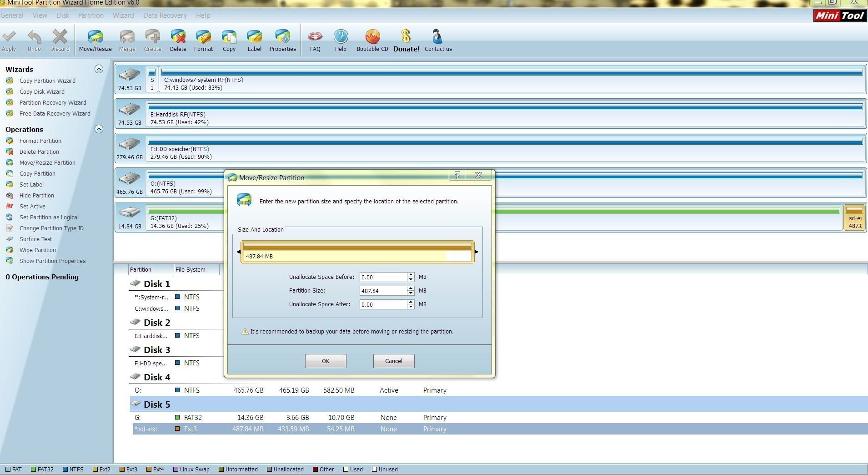868x475 pixels.
Task: Click the left handle of partition size bar
Action: [239, 252]
